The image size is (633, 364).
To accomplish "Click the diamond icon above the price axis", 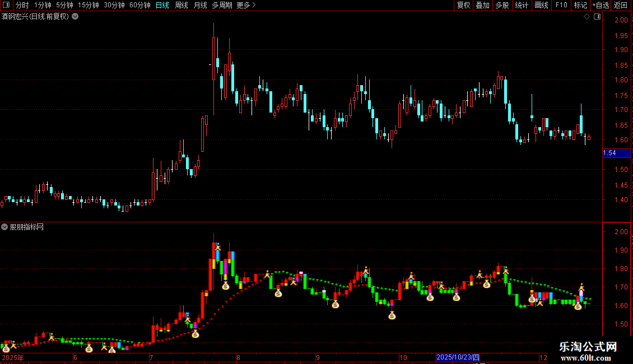I will 587,17.
